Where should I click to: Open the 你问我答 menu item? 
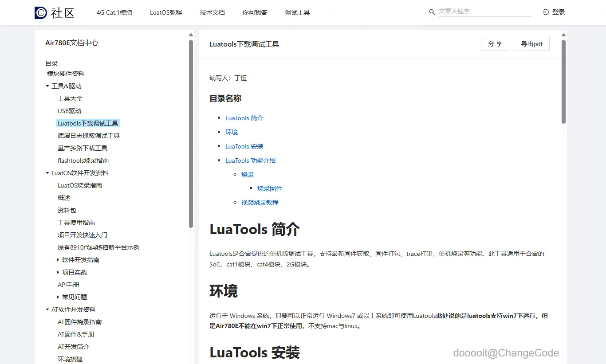(x=255, y=12)
